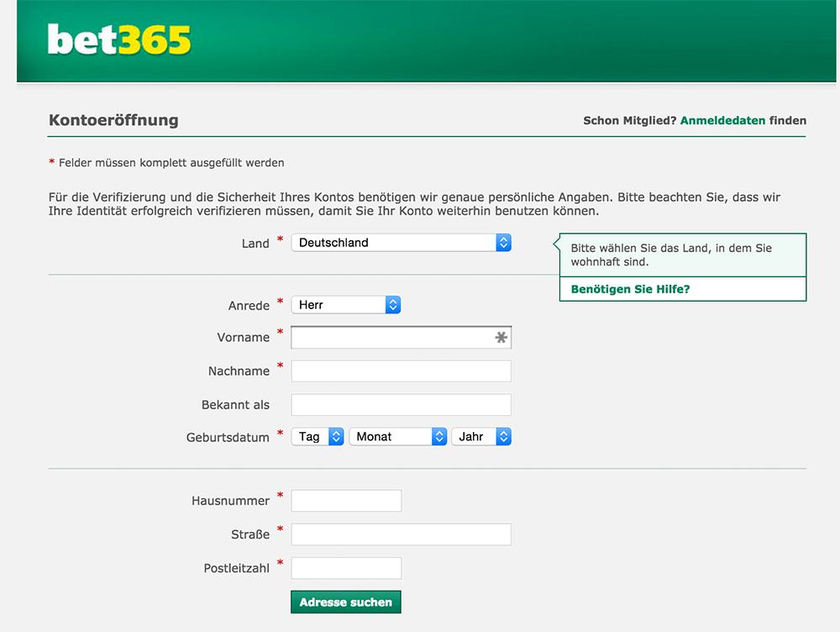Open the Monat birth month dropdown
This screenshot has width=840, height=632.
click(397, 437)
